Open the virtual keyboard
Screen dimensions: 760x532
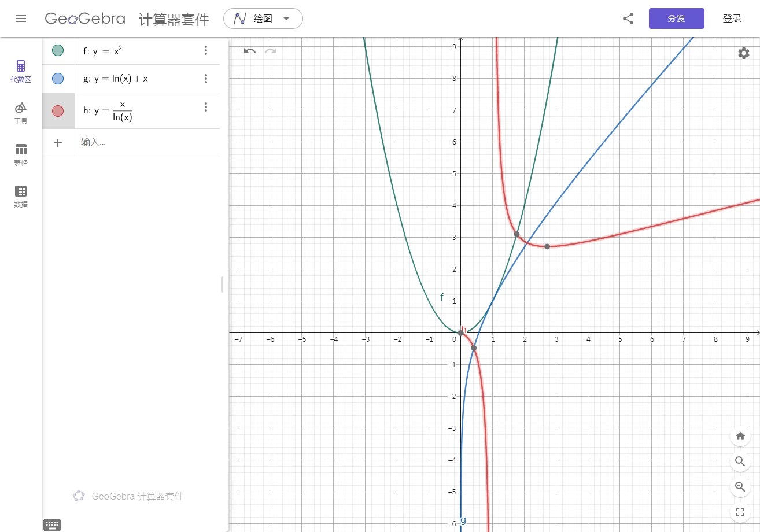[x=52, y=524]
